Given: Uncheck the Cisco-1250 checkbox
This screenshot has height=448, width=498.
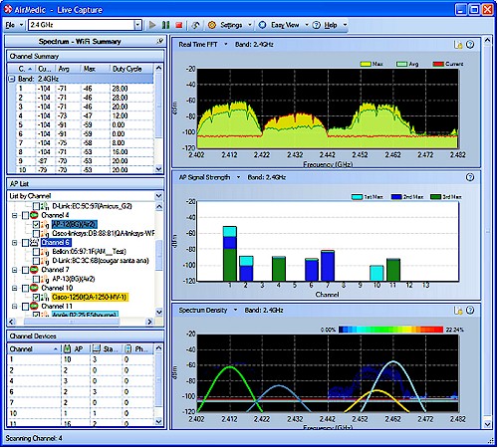Looking at the screenshot, I should [36, 297].
